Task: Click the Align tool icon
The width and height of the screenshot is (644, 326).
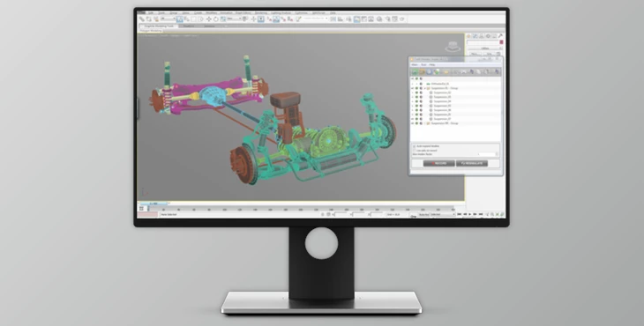Action: tap(340, 19)
